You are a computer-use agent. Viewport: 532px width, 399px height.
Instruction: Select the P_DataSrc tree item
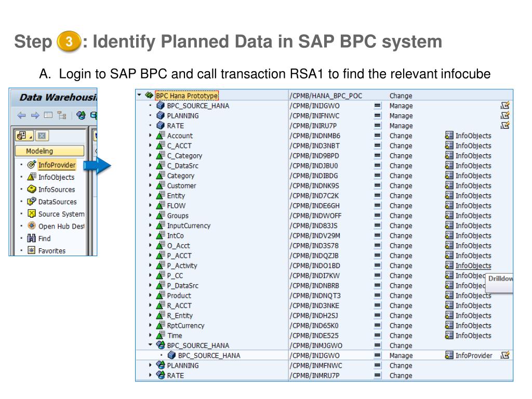click(182, 286)
